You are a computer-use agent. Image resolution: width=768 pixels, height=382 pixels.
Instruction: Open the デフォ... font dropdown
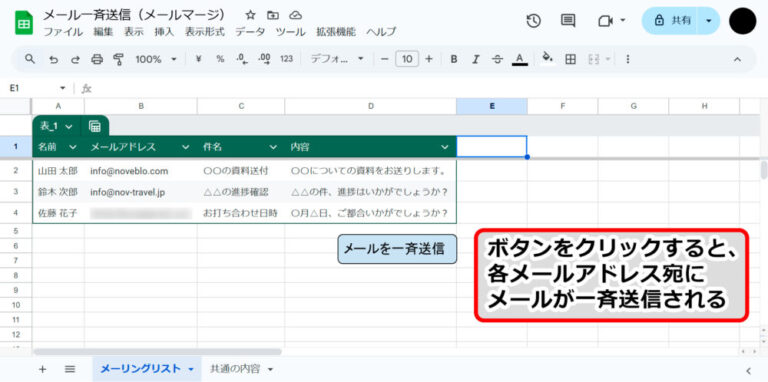(337, 59)
